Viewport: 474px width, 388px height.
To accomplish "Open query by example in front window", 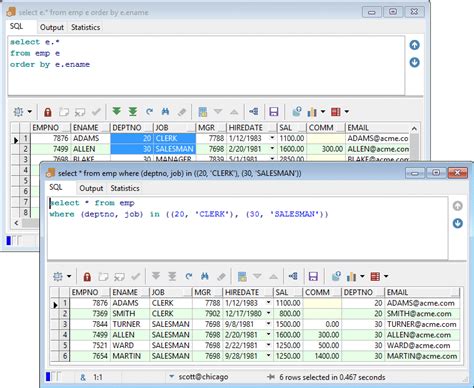I will (205, 276).
